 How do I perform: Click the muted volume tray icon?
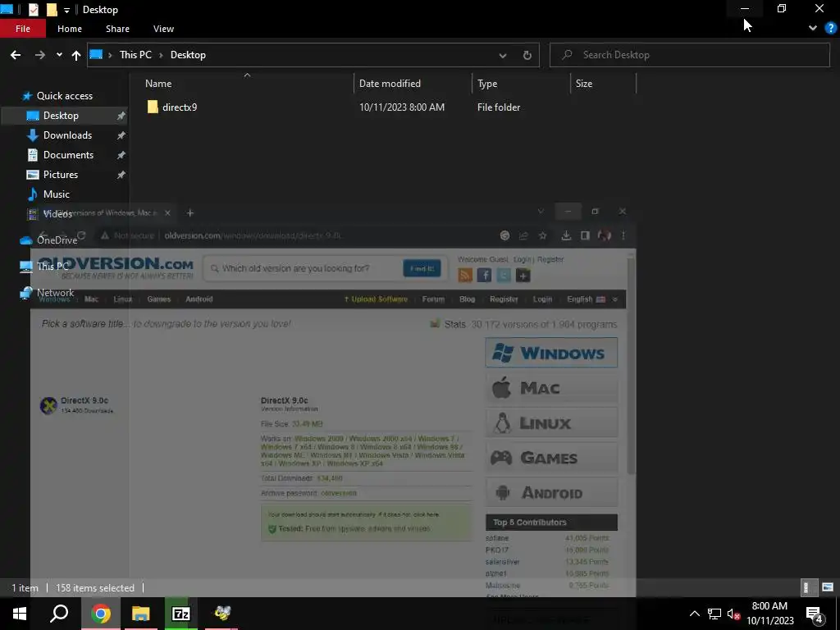pyautogui.click(x=733, y=614)
